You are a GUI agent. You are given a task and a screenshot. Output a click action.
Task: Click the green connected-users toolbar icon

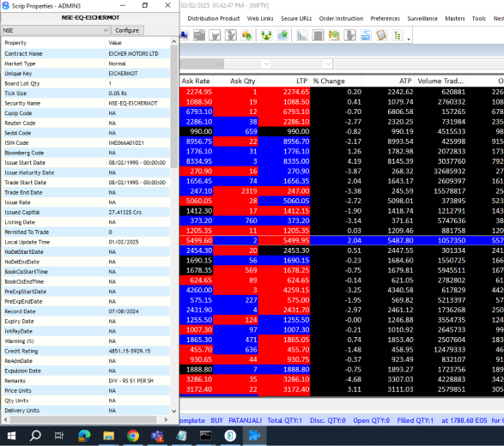pyautogui.click(x=266, y=35)
